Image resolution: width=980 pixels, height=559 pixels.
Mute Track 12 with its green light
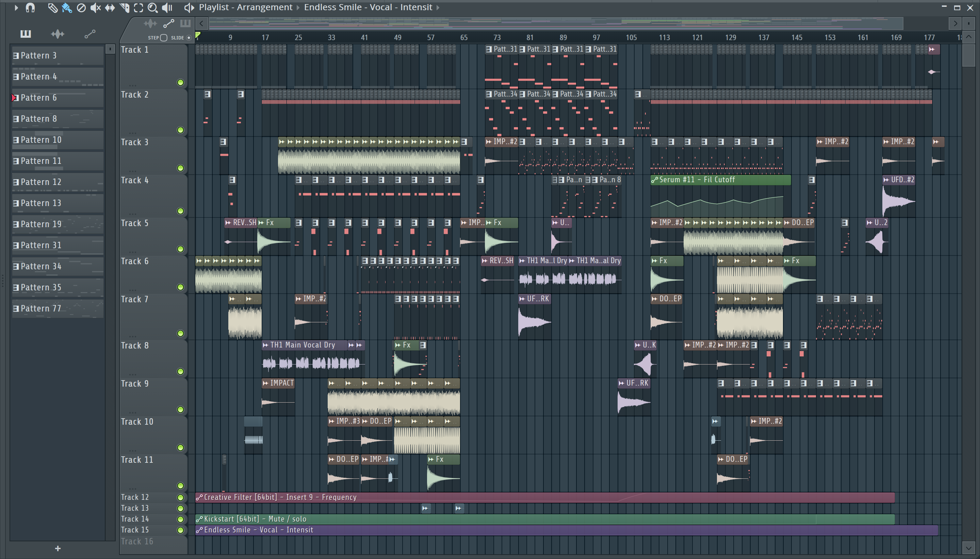(x=180, y=497)
